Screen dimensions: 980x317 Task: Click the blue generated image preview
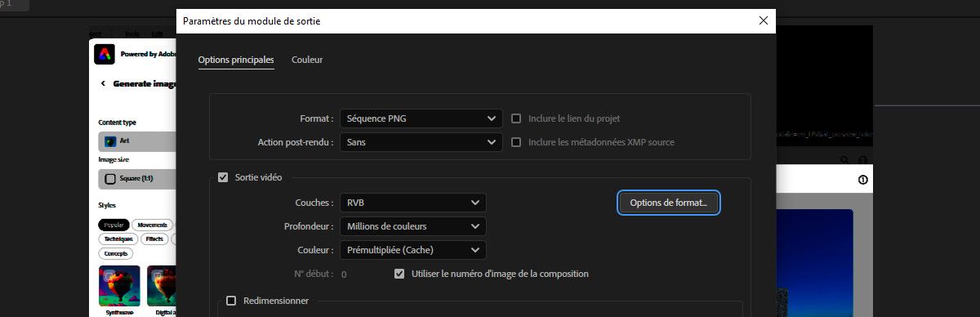click(814, 263)
